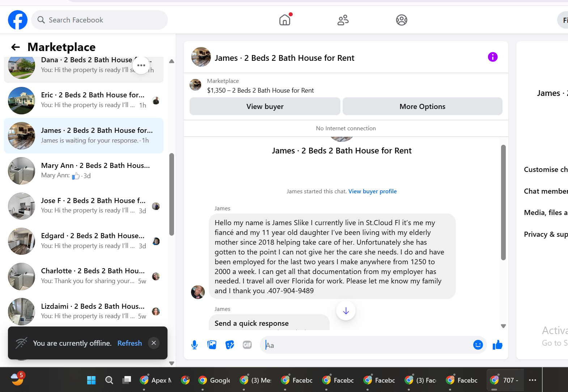
Task: Send a thumbs-up like
Action: click(497, 345)
